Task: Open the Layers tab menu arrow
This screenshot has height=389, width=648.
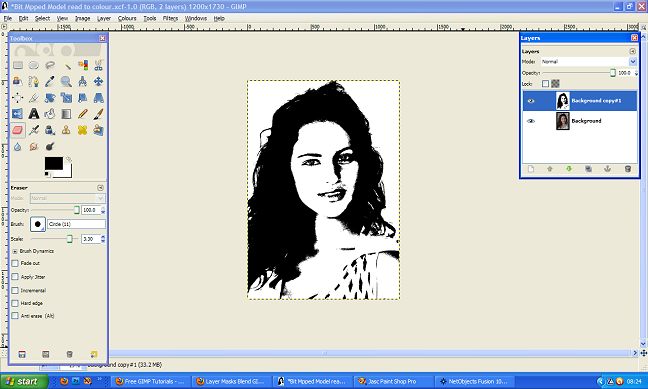Action: 632,51
